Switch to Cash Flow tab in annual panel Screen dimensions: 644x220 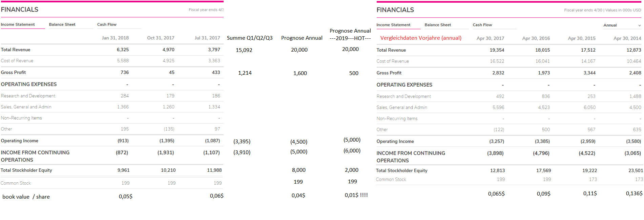[x=482, y=25]
